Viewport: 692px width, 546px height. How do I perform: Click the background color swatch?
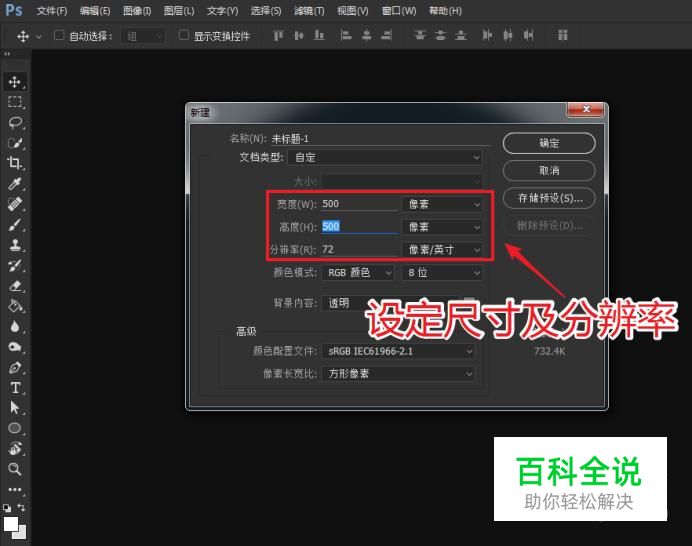click(x=21, y=533)
